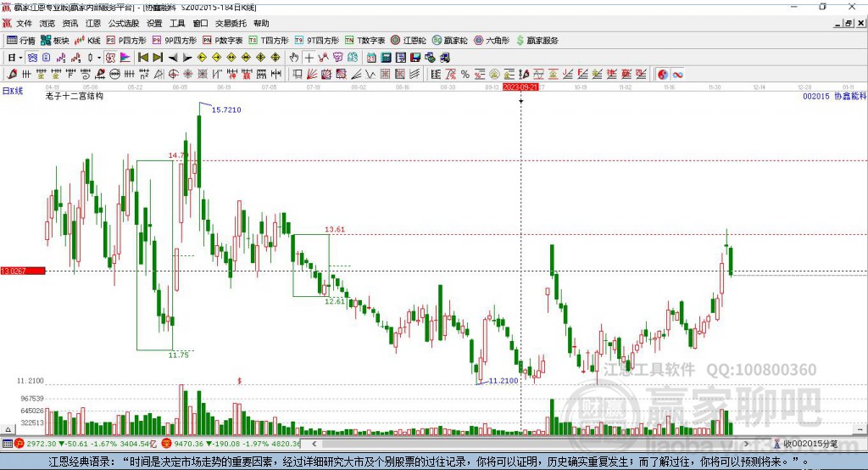Viewport: 868px width, 470px height.
Task: Click the black left arrow icon
Action: tap(173, 58)
